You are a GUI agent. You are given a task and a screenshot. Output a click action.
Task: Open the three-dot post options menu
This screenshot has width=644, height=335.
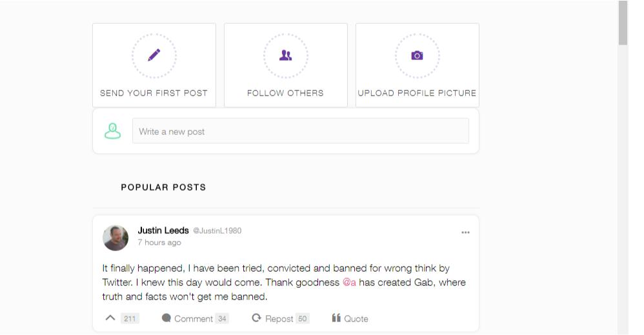[x=465, y=232]
